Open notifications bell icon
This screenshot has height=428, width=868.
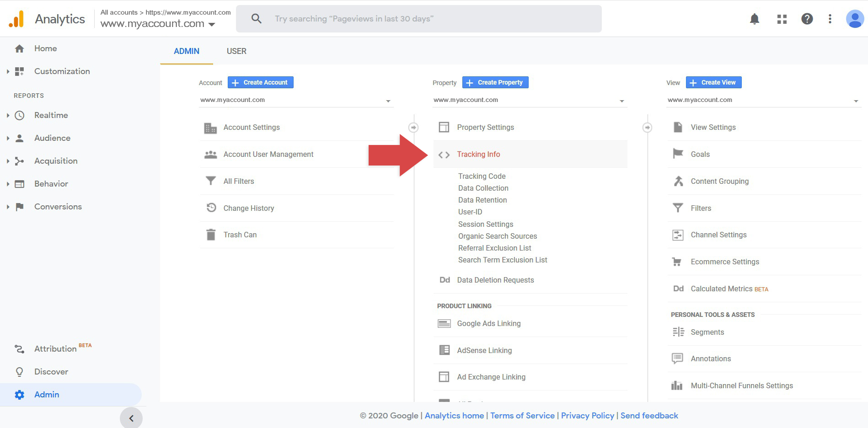coord(755,19)
